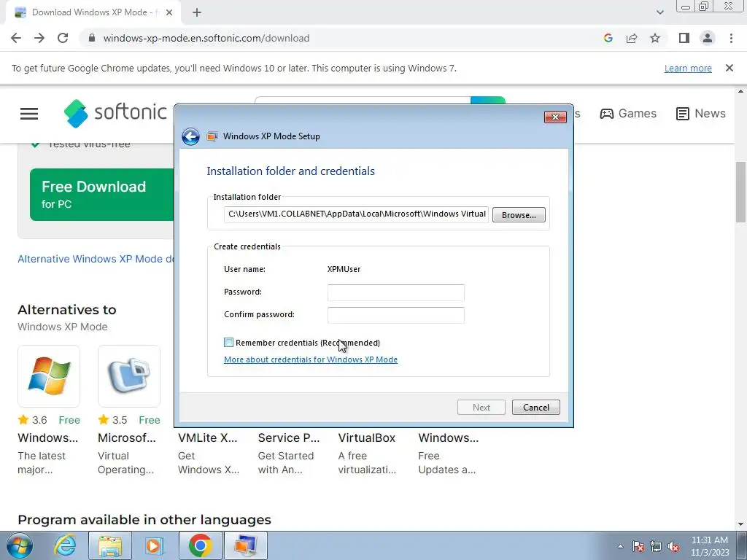Click the Windows XP Mode Setup title icon
The height and width of the screenshot is (560, 747).
212,136
